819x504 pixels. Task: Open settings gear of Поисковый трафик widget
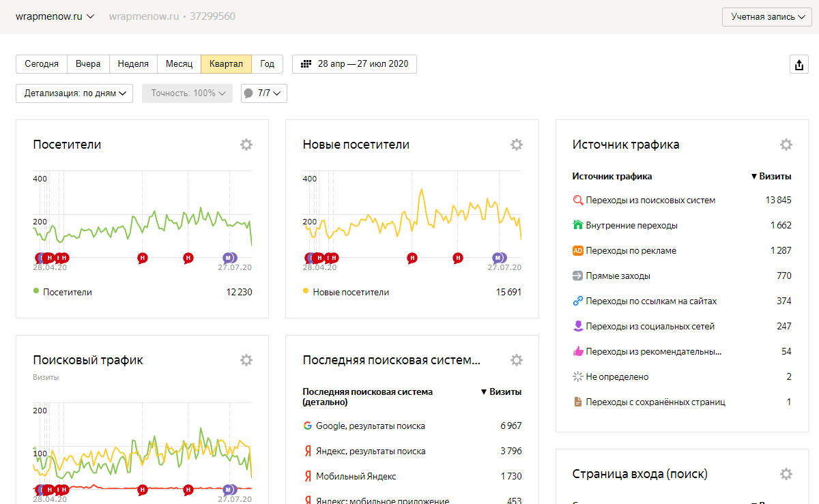[x=246, y=360]
